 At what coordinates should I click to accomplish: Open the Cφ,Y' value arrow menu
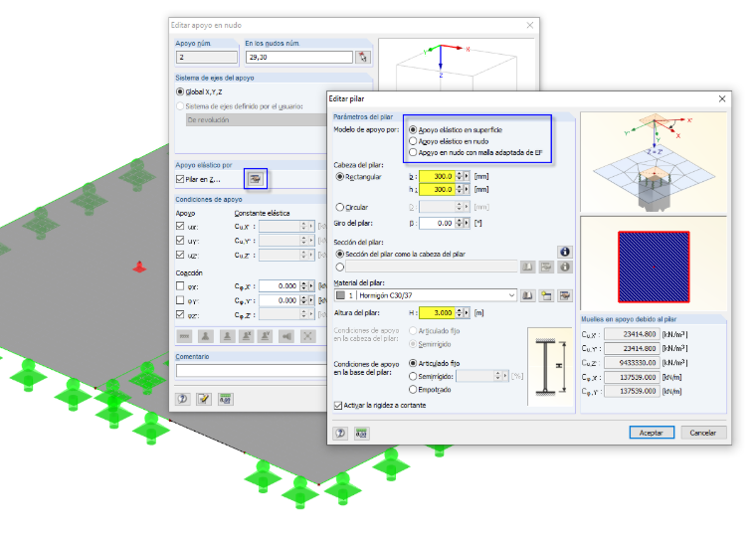point(311,300)
